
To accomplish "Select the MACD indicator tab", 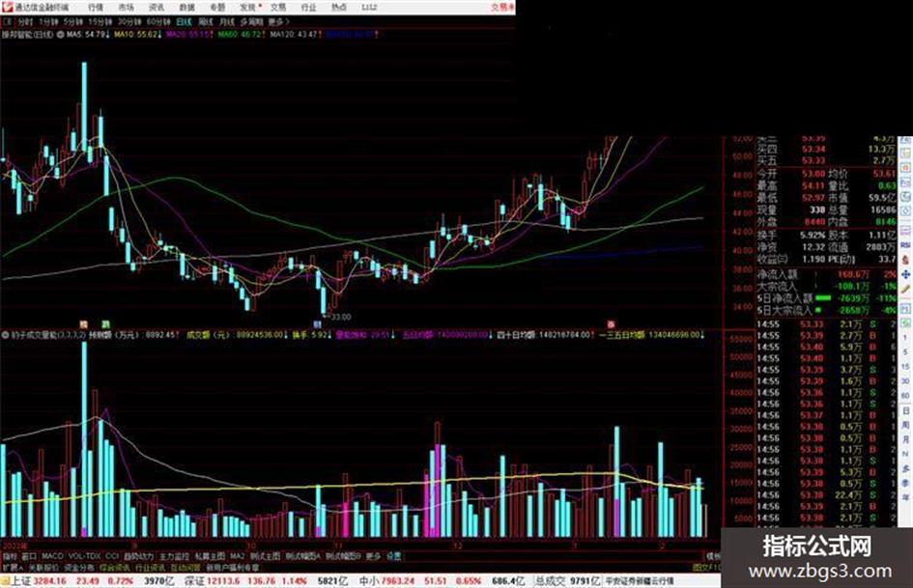I will [x=52, y=556].
